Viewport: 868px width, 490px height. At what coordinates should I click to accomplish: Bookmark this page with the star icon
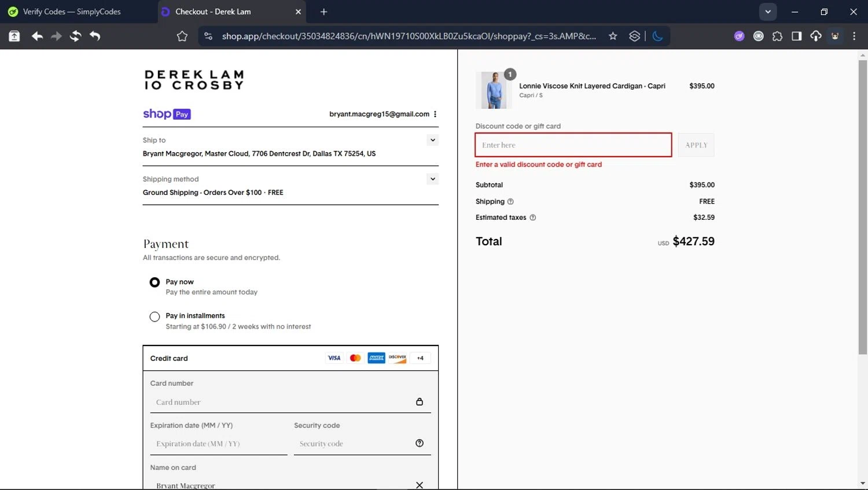click(613, 36)
